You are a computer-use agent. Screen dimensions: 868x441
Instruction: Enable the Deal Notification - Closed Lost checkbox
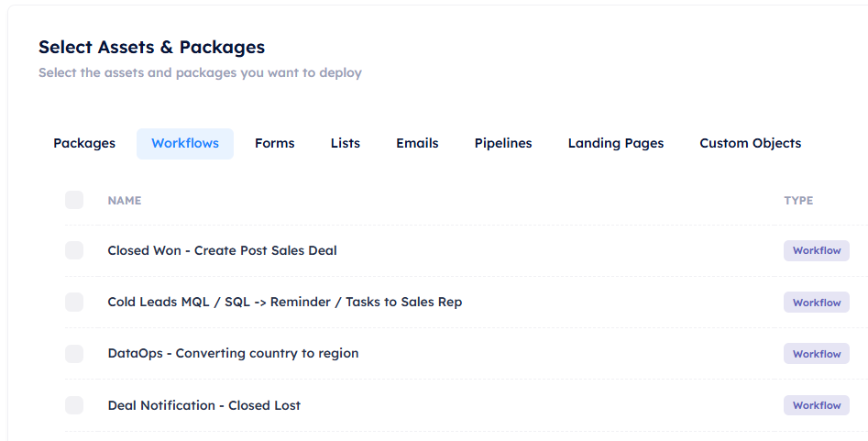[74, 405]
